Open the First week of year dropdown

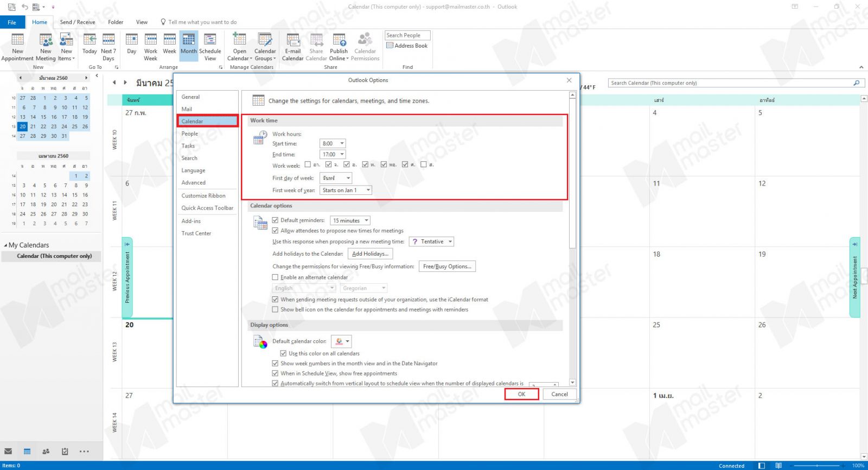(346, 190)
